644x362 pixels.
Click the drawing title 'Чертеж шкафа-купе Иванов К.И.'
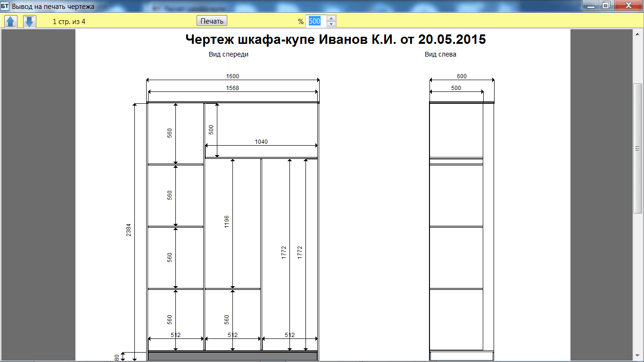click(291, 40)
